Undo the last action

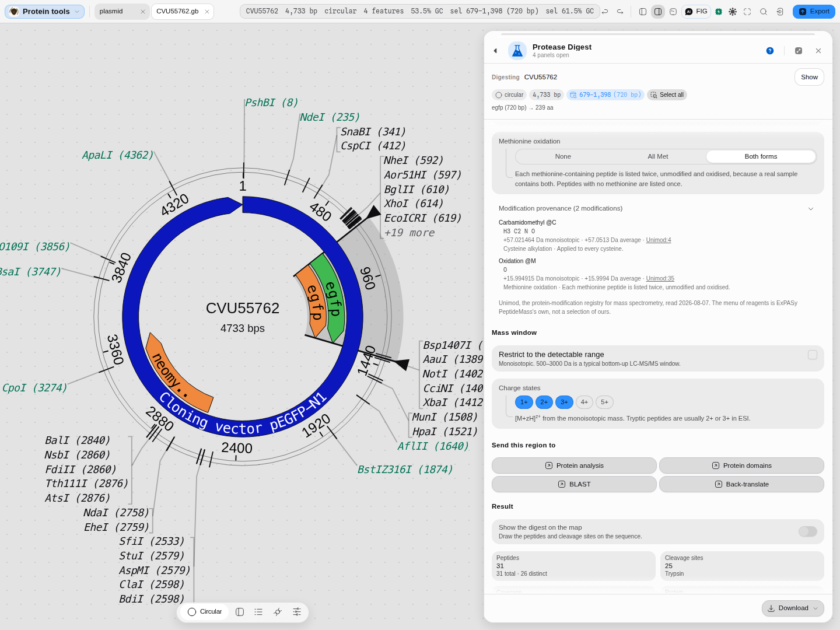point(605,12)
